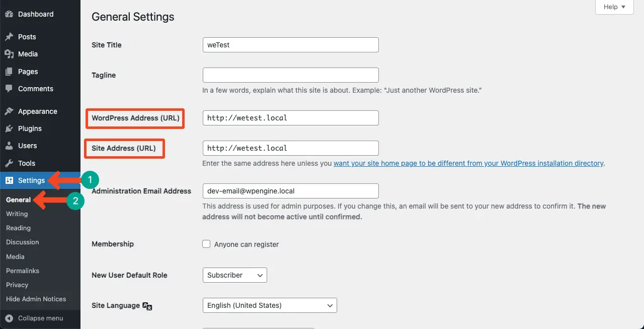Screen dimensions: 644x329
Task: Open Media via its sidebar icon
Action: [x=9, y=54]
